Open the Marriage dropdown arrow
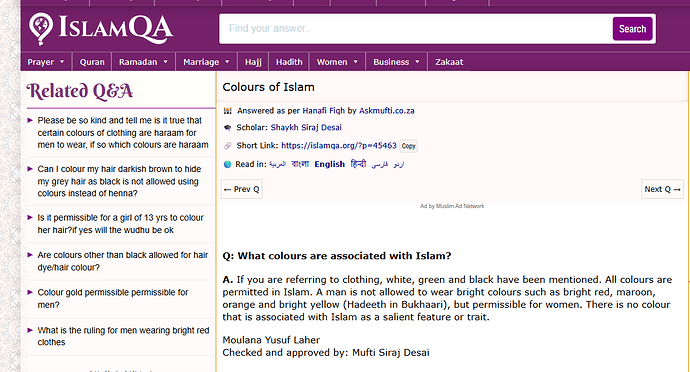 [227, 62]
